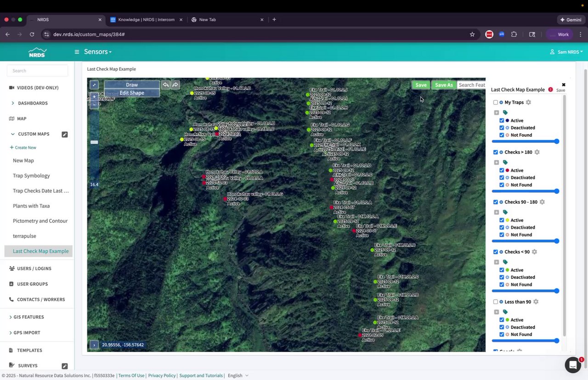Open the Intercom chat bubble
588x380 pixels.
click(573, 365)
